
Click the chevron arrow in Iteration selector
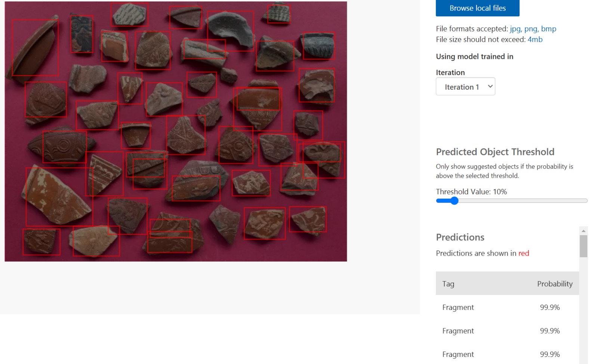coord(490,86)
